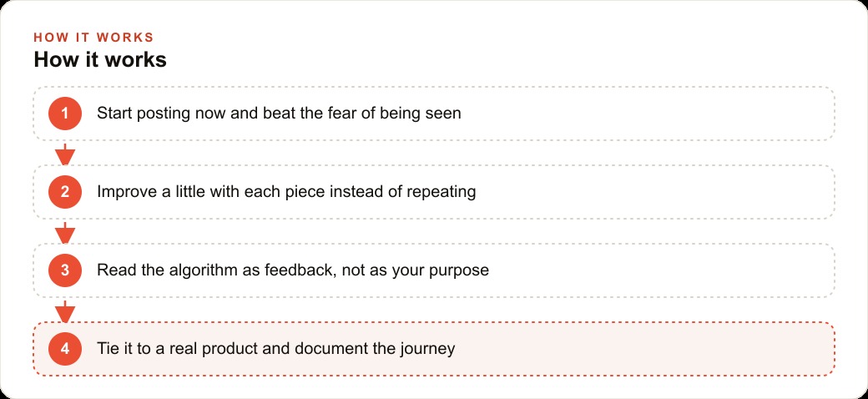Click the bold 'How it works' heading
Viewport: 868px width, 399px height.
click(x=100, y=60)
